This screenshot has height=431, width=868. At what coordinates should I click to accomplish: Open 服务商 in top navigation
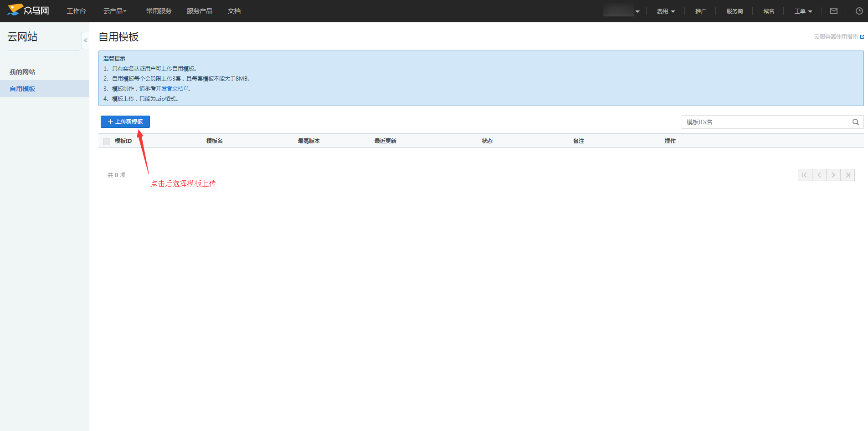734,11
